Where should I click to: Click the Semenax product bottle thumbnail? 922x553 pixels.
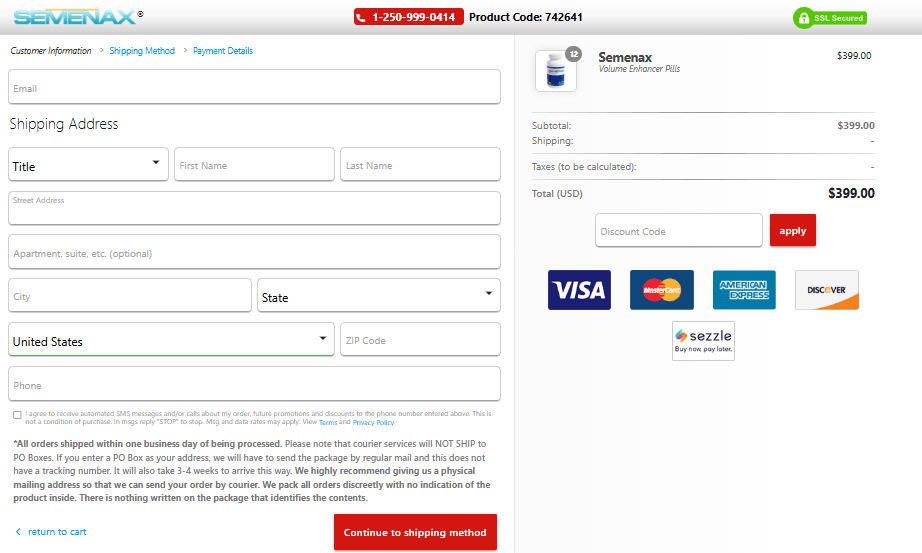coord(555,71)
